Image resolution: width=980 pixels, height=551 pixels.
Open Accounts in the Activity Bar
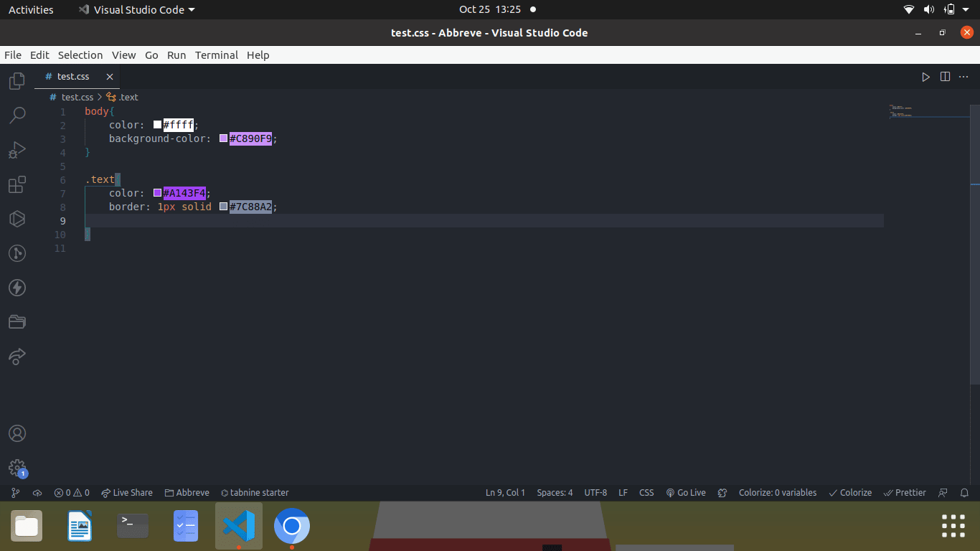16,433
